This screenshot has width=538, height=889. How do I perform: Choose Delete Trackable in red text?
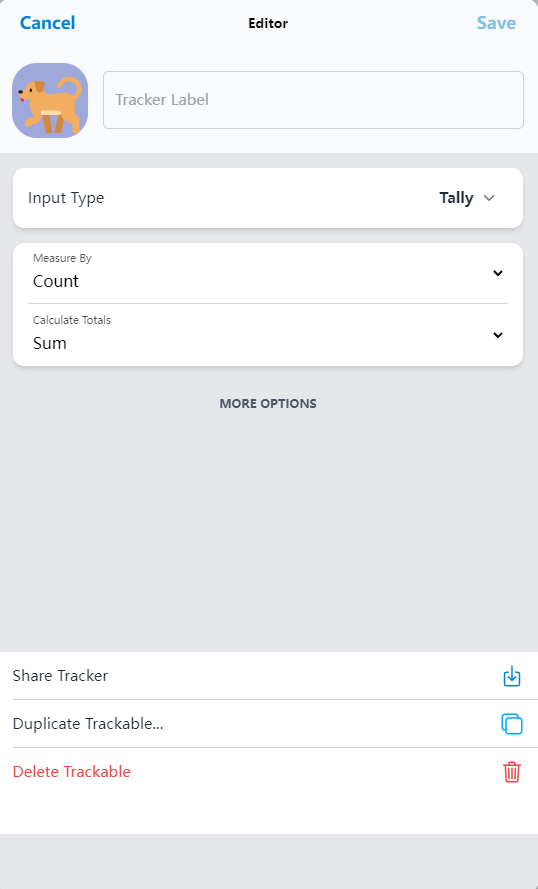pos(71,772)
